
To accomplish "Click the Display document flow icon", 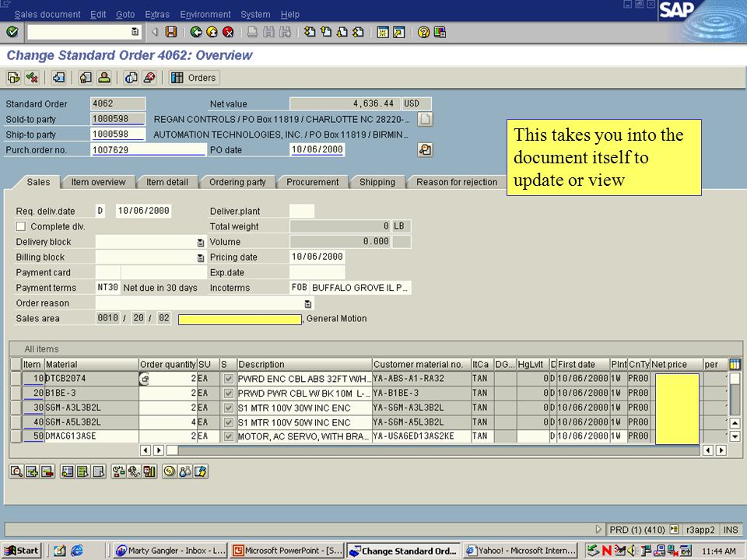I will point(13,77).
